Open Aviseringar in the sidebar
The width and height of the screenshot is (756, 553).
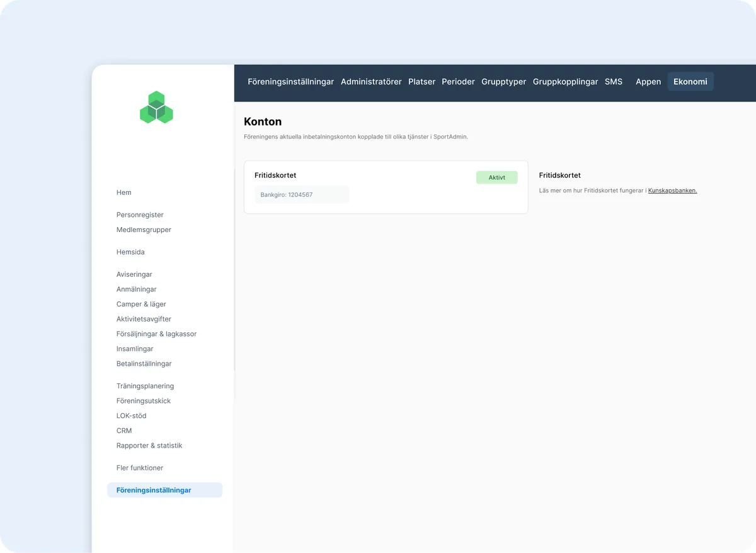point(134,274)
